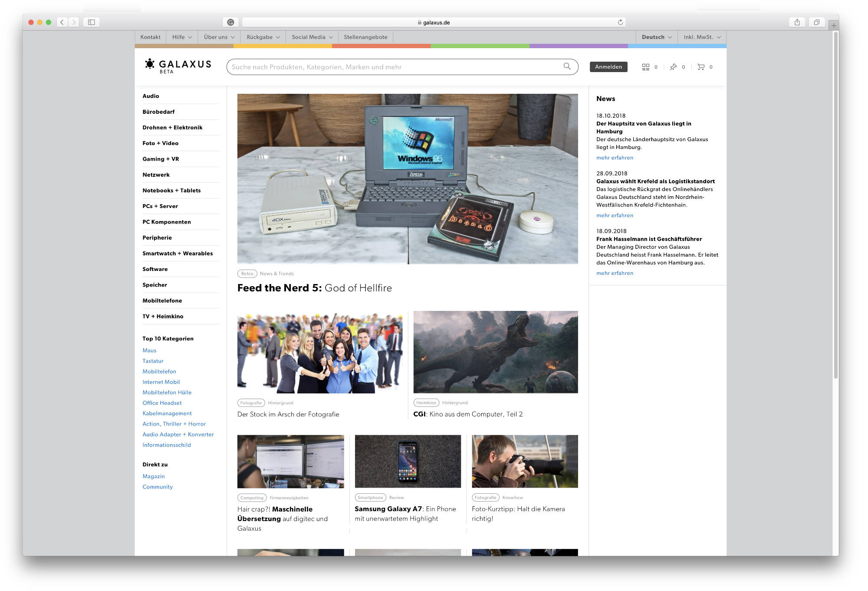Go back with Safari back arrow

(62, 23)
